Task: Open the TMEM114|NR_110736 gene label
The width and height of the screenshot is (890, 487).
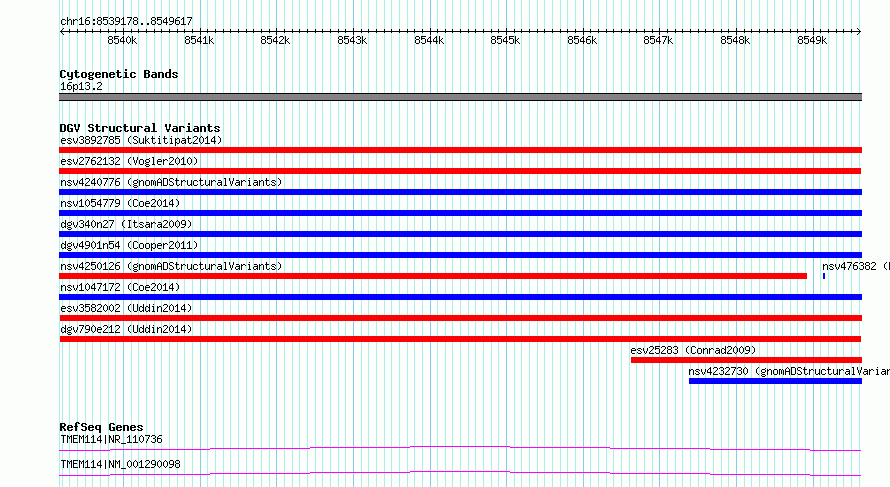Action: coord(111,439)
